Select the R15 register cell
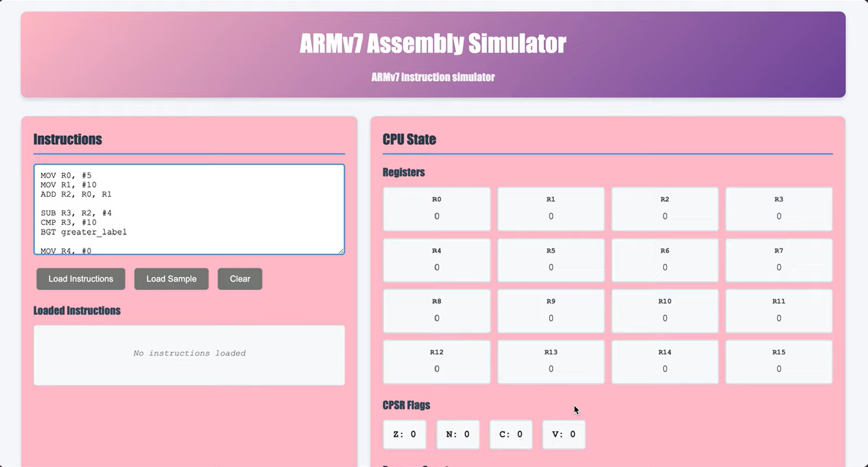Image resolution: width=868 pixels, height=467 pixels. point(778,362)
